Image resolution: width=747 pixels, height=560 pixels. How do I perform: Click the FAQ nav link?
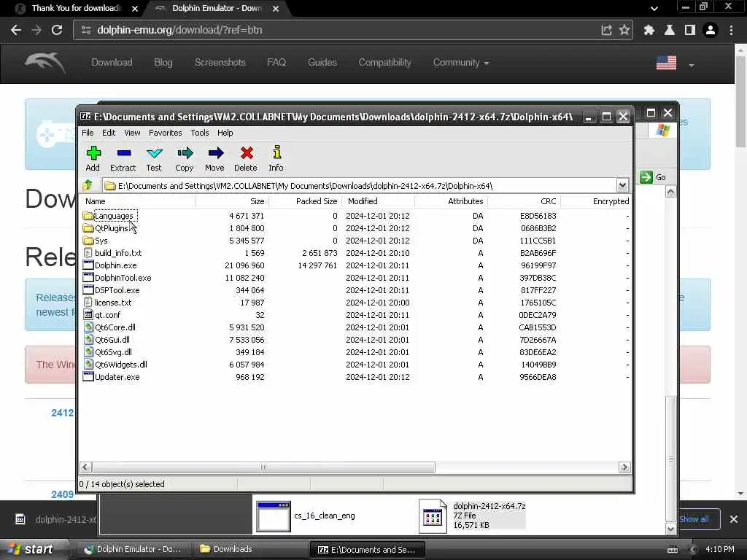(x=276, y=63)
